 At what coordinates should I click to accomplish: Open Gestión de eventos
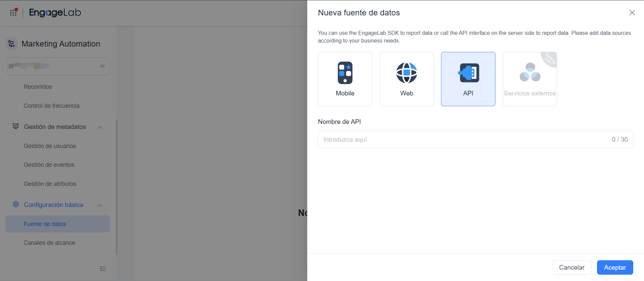(x=49, y=165)
